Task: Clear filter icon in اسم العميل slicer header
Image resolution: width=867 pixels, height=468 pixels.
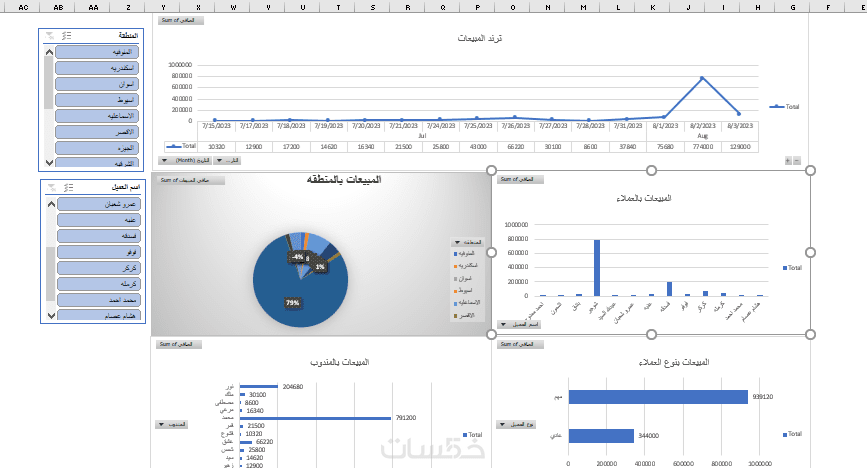Action: [52, 188]
